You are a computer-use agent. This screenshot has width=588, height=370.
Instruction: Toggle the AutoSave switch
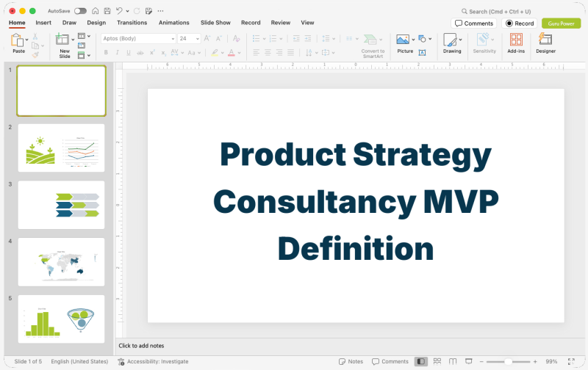[x=80, y=11]
